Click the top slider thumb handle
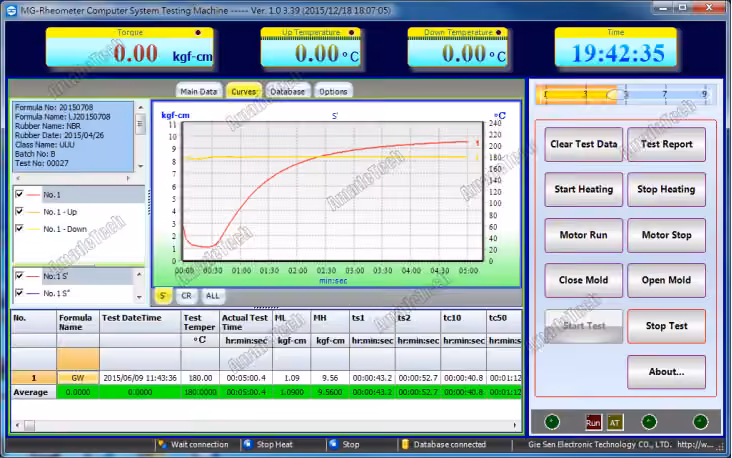Screen dimensions: 732x458 (612, 95)
